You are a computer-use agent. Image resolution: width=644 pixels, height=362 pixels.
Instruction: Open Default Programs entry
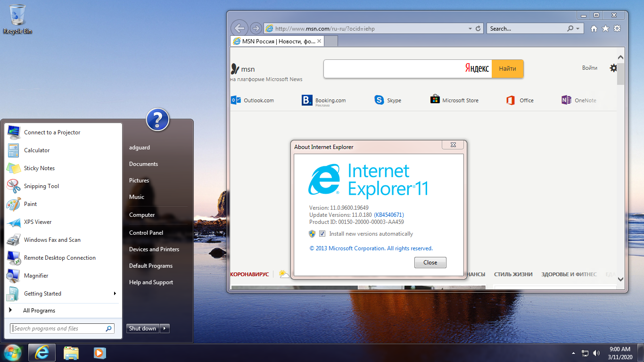click(151, 266)
